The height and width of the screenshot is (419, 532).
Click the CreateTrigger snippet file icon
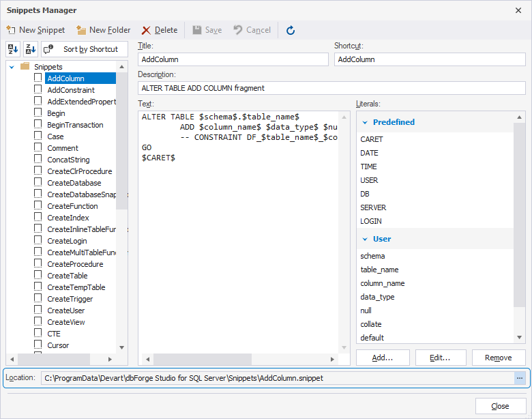click(38, 298)
